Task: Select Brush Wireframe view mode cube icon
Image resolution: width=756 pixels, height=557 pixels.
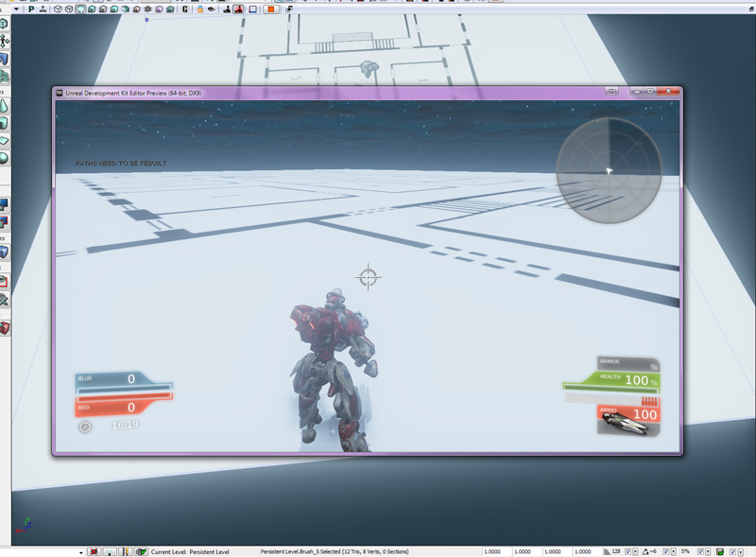Action: click(x=58, y=9)
